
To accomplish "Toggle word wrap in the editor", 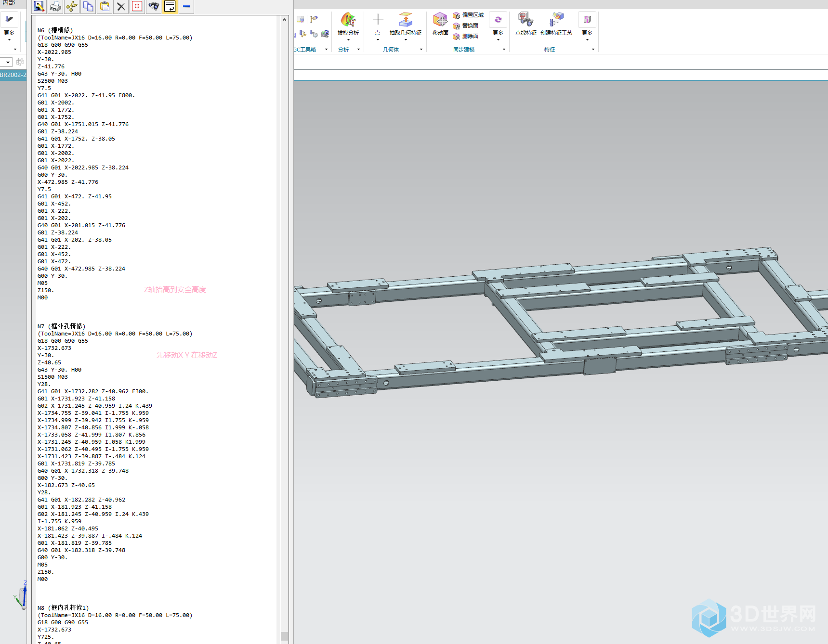I will tap(170, 6).
